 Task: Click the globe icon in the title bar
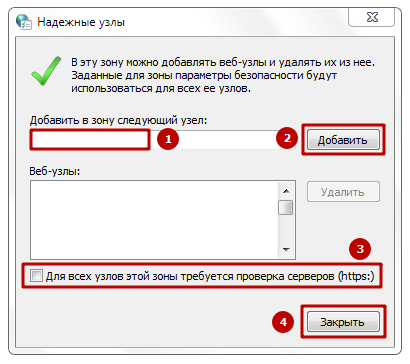[23, 22]
